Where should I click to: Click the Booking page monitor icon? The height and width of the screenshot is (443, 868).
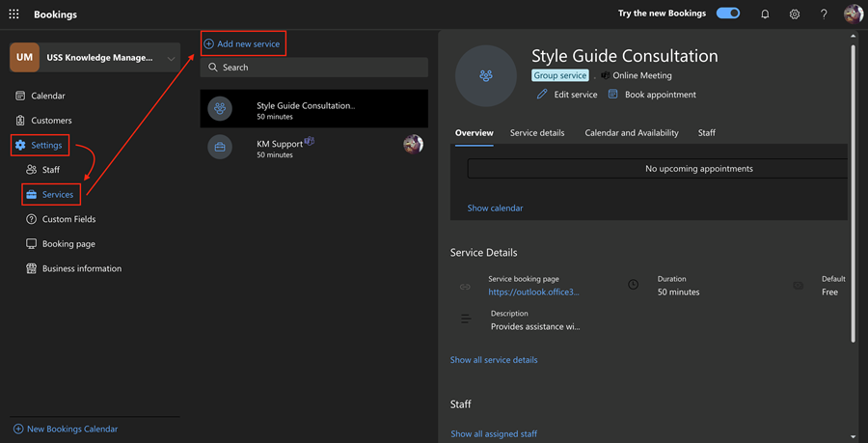(x=32, y=243)
